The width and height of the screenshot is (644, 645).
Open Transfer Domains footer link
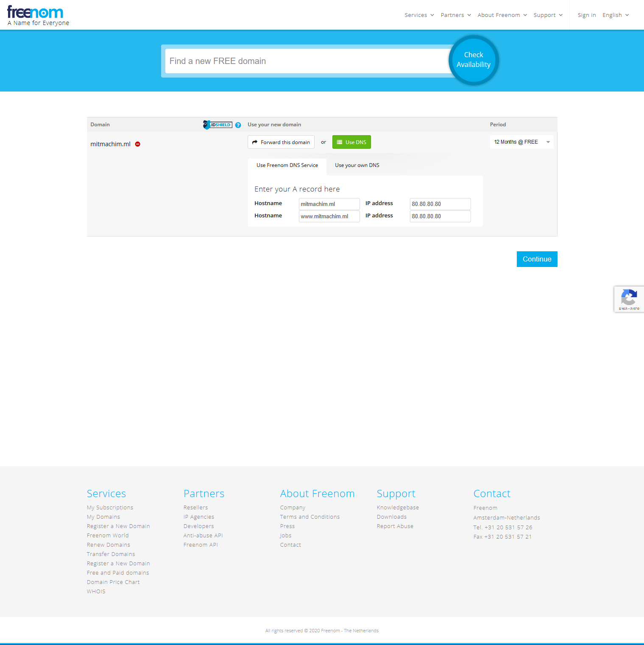111,554
